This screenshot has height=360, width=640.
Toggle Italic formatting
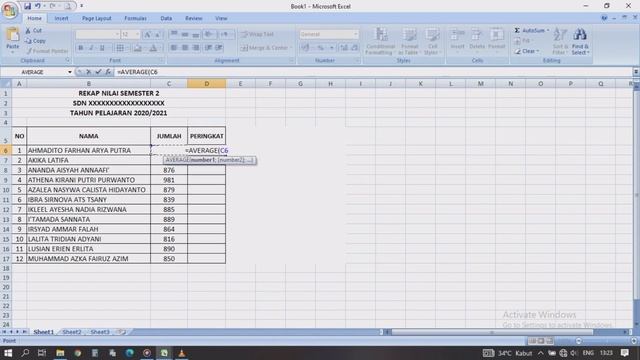coord(91,48)
